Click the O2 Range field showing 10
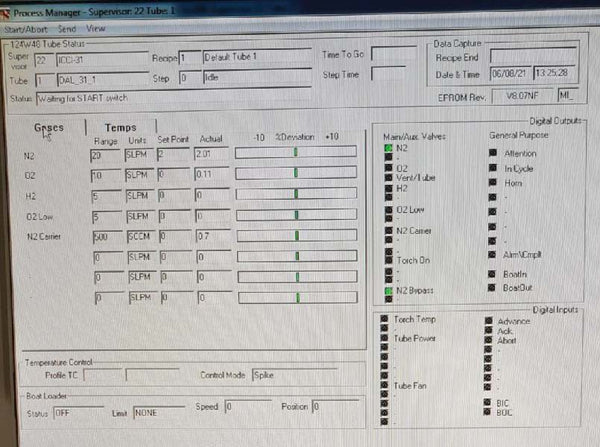600x447 pixels. point(105,175)
